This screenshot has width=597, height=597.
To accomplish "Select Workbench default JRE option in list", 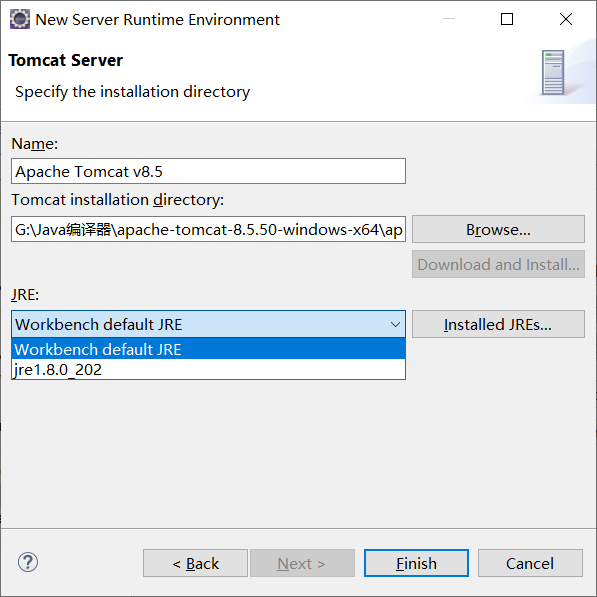I will 208,349.
